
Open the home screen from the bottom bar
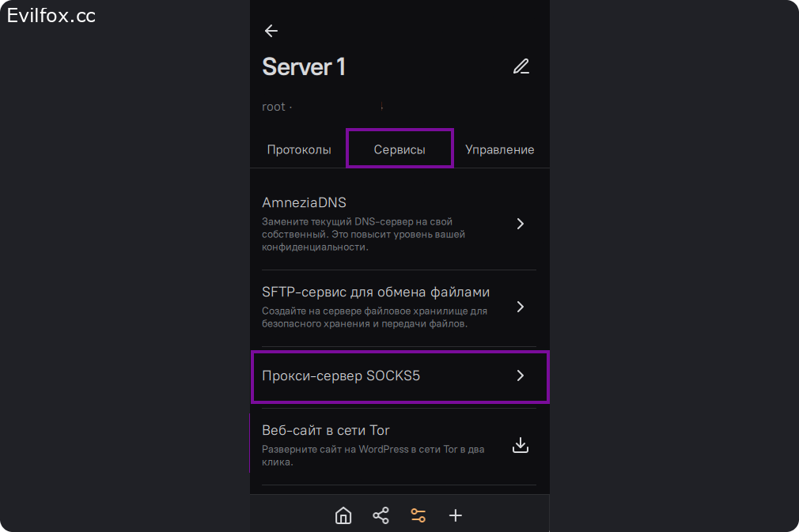click(343, 516)
